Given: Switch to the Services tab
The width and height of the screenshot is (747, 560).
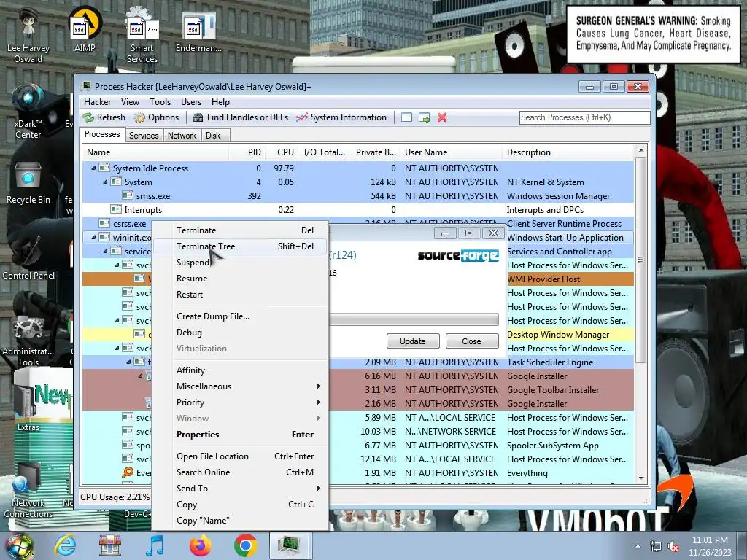Looking at the screenshot, I should 144,136.
